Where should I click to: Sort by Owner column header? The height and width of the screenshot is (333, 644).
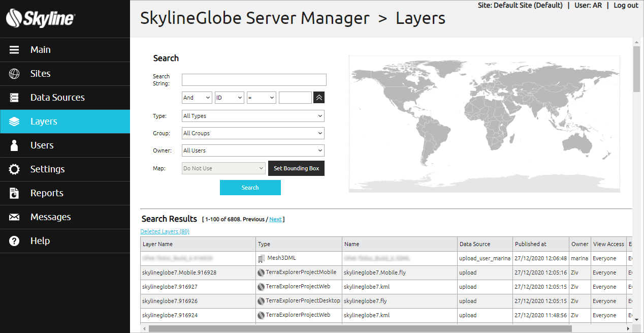580,244
